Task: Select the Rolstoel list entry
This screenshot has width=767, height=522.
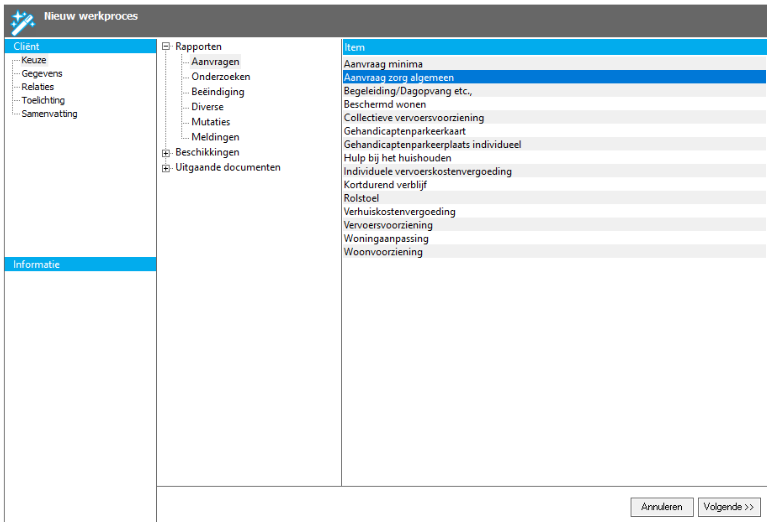Action: [361, 198]
